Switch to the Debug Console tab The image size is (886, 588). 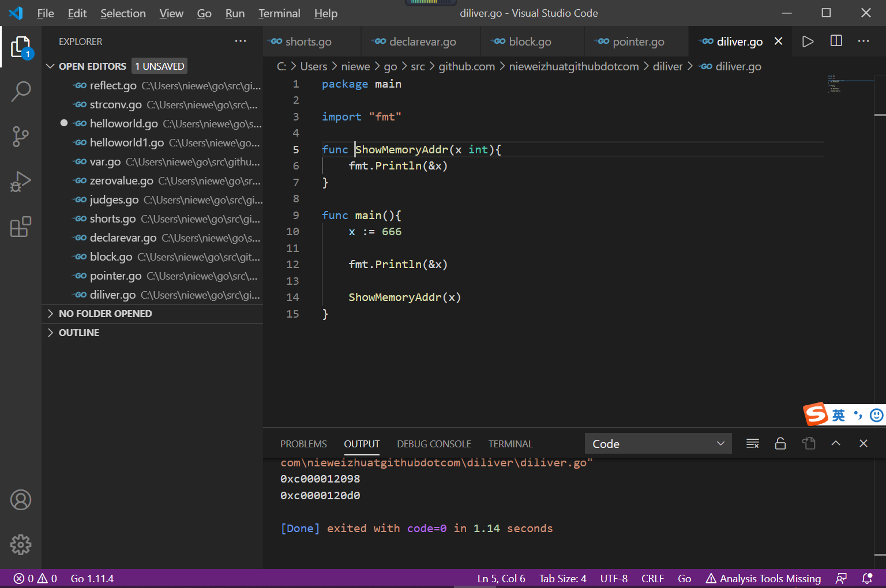[x=434, y=444]
